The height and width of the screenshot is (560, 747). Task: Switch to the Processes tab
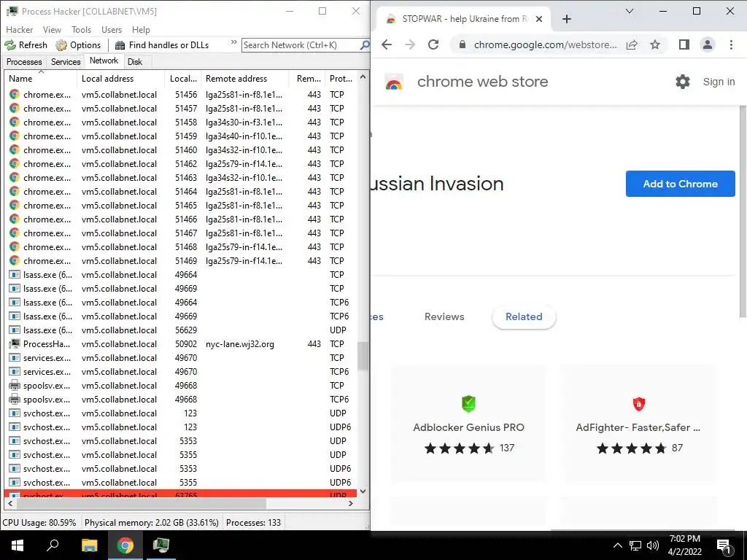[24, 62]
